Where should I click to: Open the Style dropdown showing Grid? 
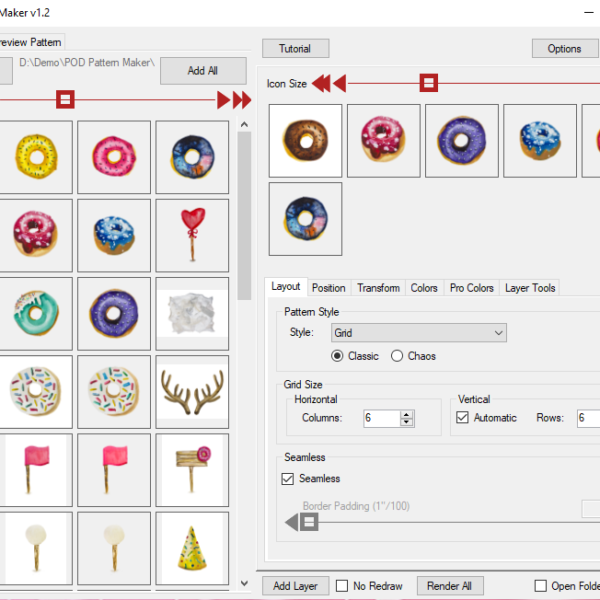point(419,333)
